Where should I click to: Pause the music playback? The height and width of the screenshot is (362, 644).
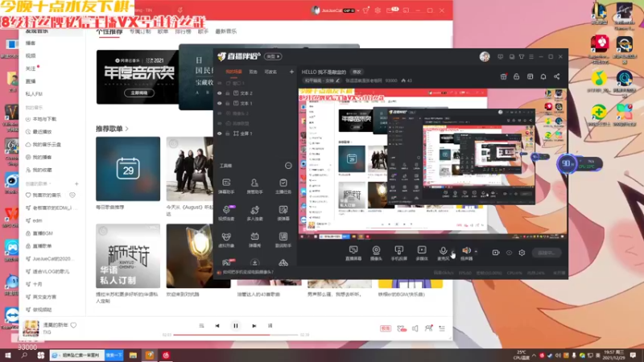[235, 326]
